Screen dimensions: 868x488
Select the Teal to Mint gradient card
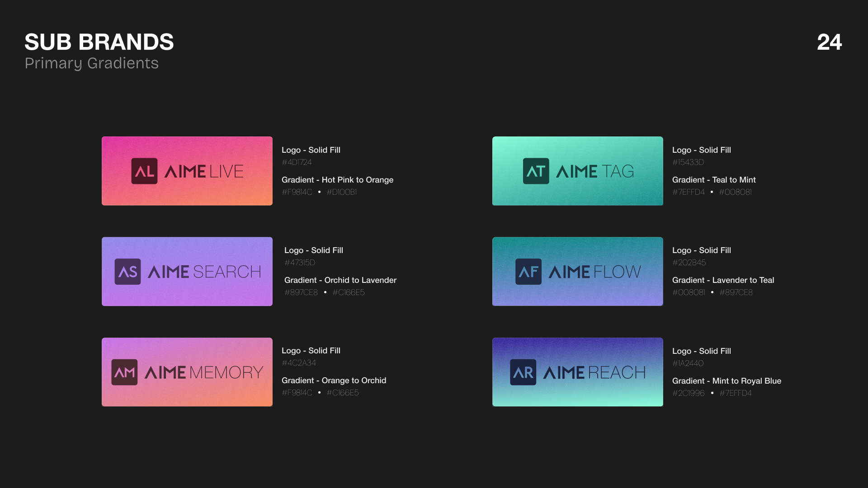[577, 171]
